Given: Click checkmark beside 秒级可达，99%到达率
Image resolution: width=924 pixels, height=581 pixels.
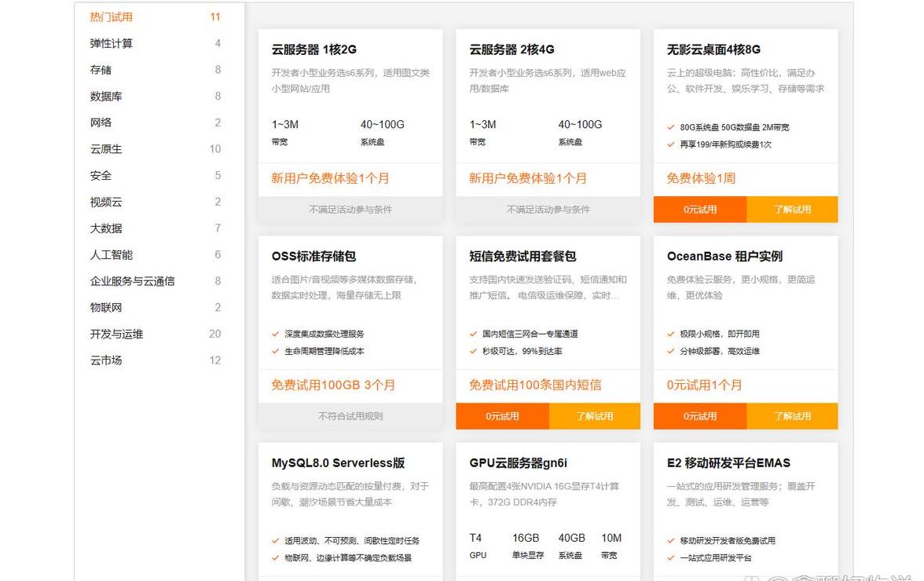Looking at the screenshot, I should tap(473, 351).
